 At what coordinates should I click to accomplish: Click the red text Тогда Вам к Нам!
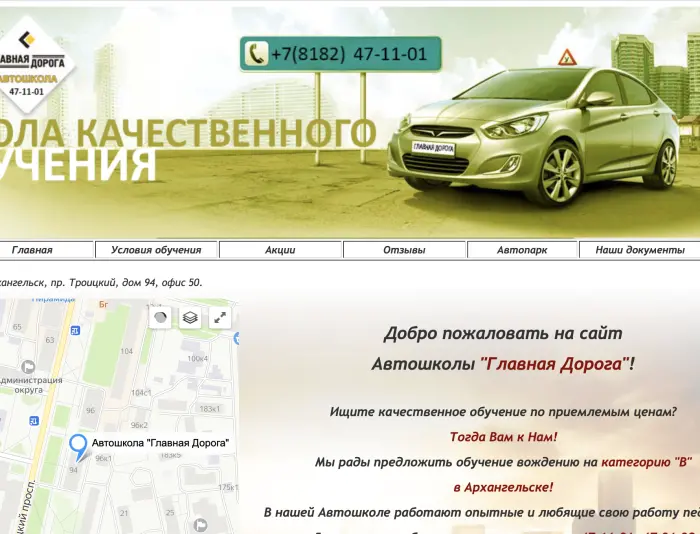click(504, 437)
